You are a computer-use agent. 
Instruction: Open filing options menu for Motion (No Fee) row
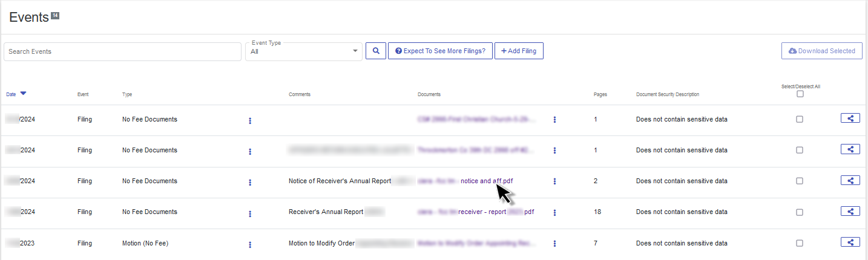[x=250, y=244]
